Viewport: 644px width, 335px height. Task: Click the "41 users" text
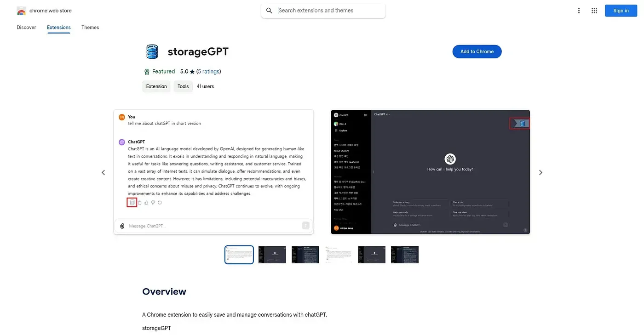pos(205,86)
